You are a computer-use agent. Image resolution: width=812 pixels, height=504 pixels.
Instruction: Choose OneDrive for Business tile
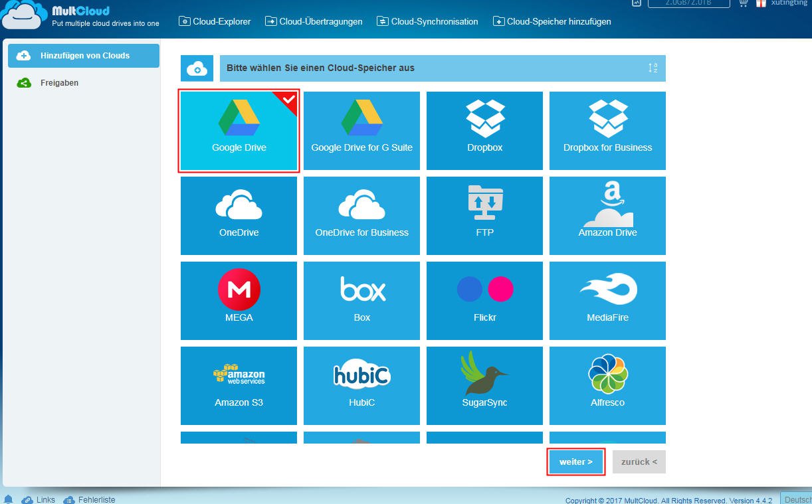tap(361, 216)
